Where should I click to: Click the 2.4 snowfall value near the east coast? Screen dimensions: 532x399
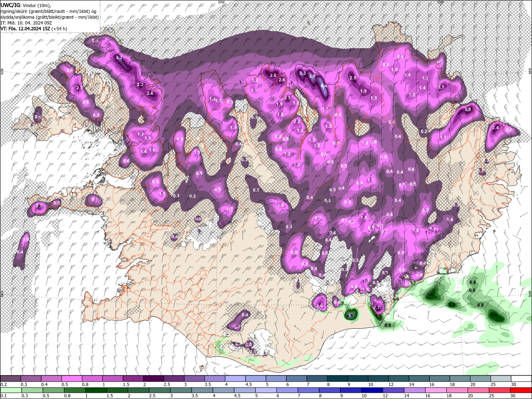pos(495,128)
